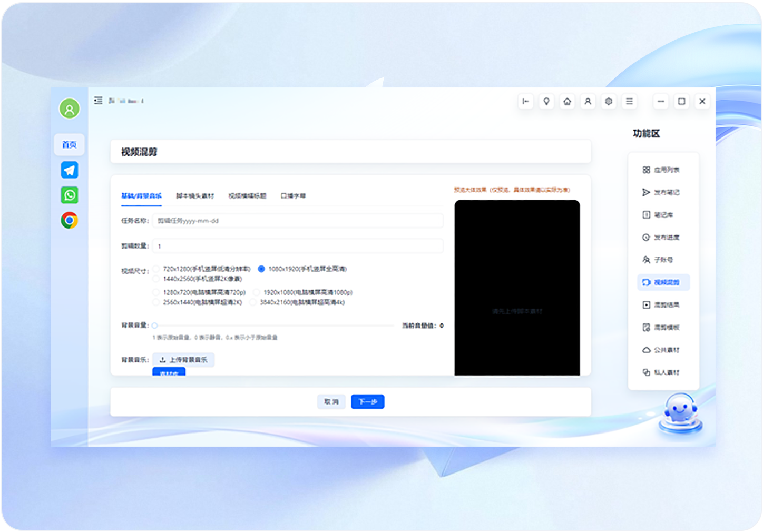
Task: Launch Telegram from the left dock
Action: (x=69, y=170)
